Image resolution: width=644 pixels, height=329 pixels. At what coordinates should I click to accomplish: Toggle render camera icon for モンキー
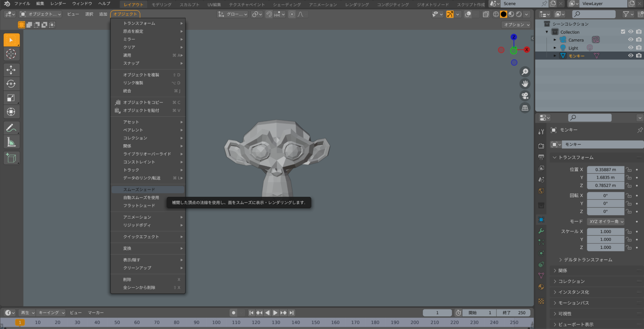pos(639,55)
